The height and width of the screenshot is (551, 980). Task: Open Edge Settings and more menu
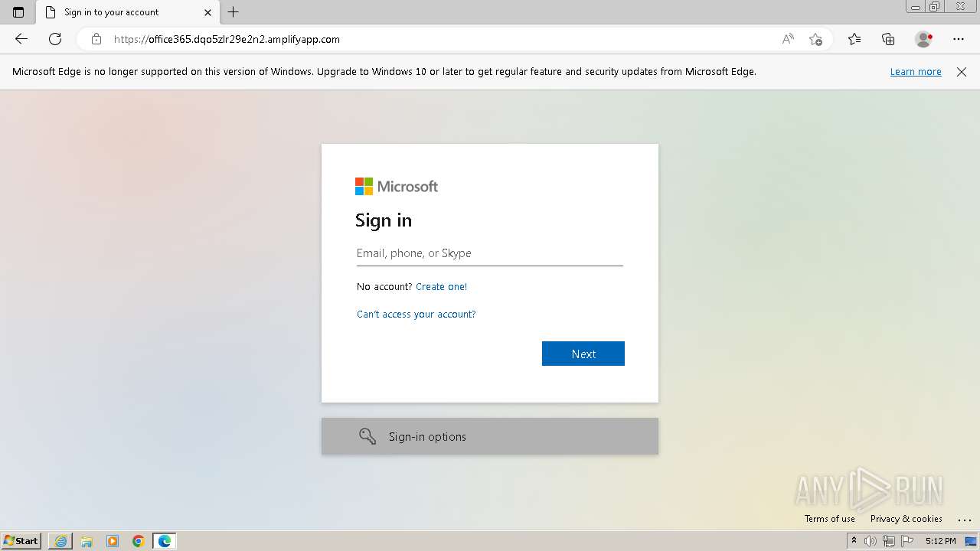(x=959, y=39)
